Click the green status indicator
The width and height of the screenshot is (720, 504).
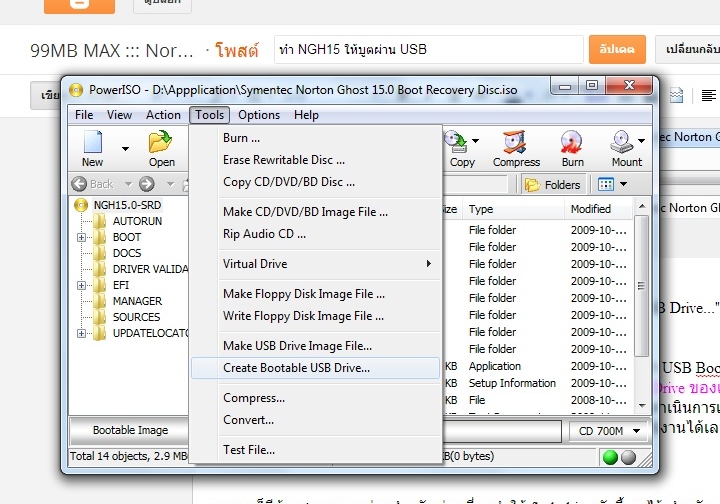click(x=610, y=457)
